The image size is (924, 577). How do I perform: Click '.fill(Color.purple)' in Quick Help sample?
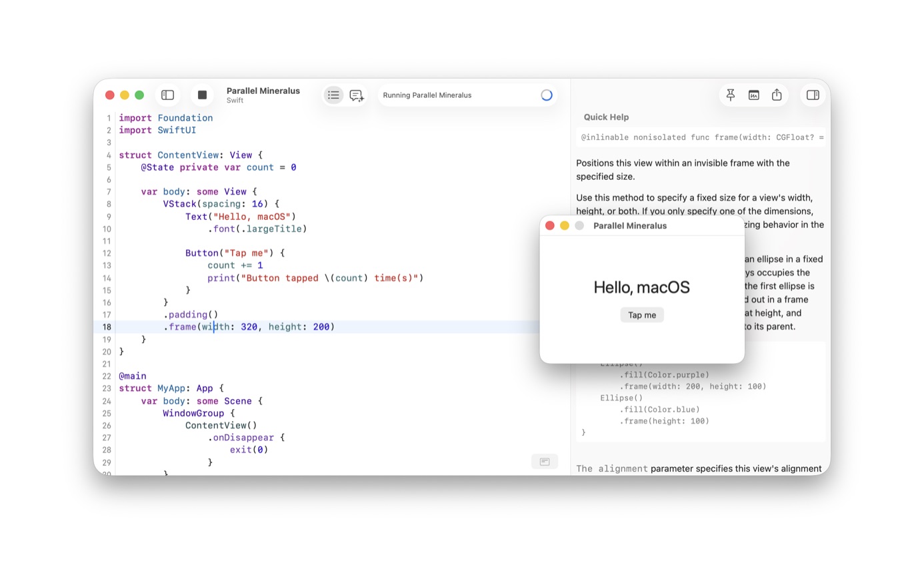click(665, 375)
